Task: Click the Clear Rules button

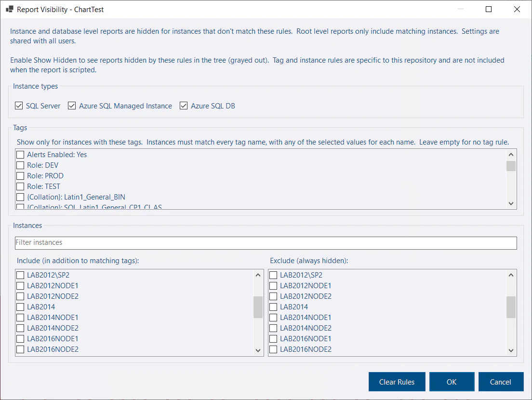Action: coord(397,382)
